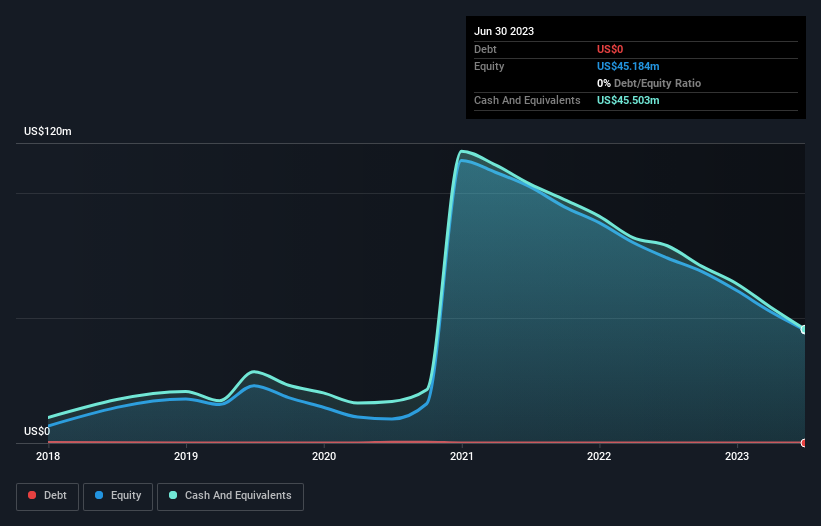The height and width of the screenshot is (526, 821).
Task: Click the US$0 y-axis label
Action: [x=37, y=431]
